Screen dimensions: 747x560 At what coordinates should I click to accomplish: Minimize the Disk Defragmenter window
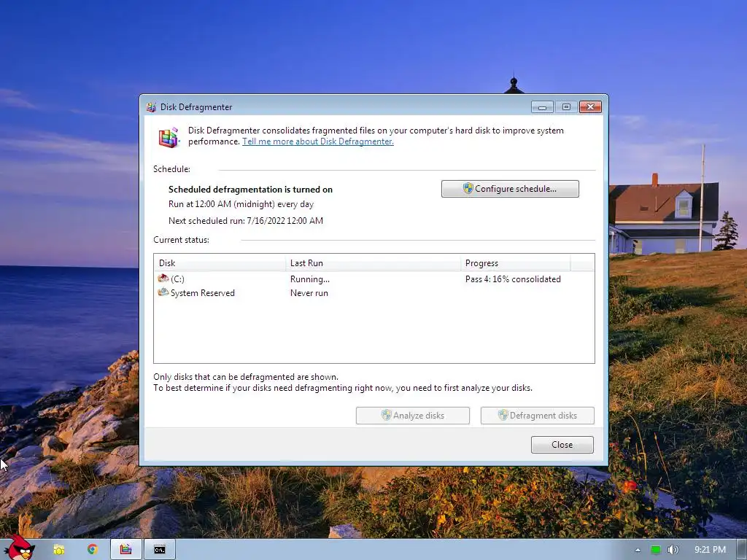coord(542,107)
